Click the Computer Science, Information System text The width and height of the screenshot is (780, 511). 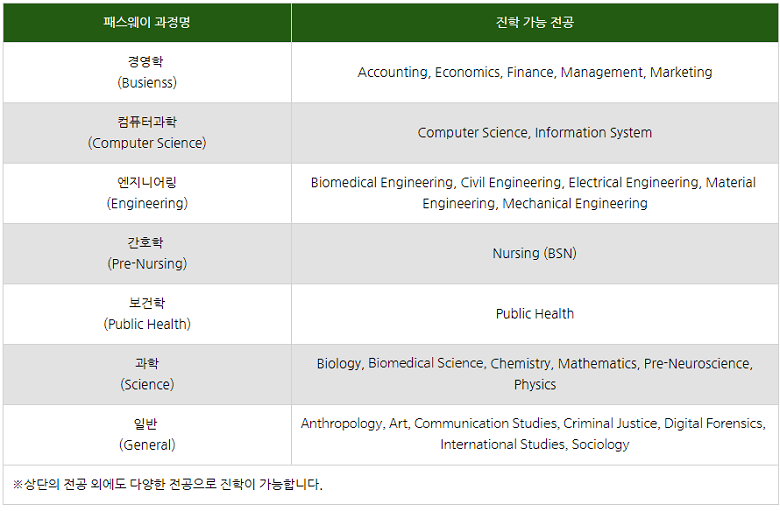pyautogui.click(x=534, y=132)
